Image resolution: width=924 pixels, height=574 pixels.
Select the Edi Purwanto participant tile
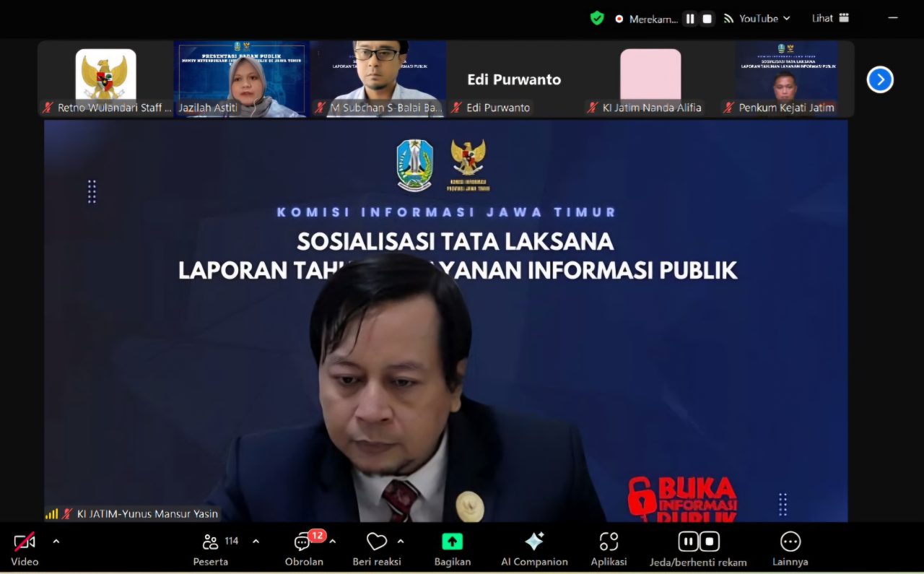coord(514,79)
